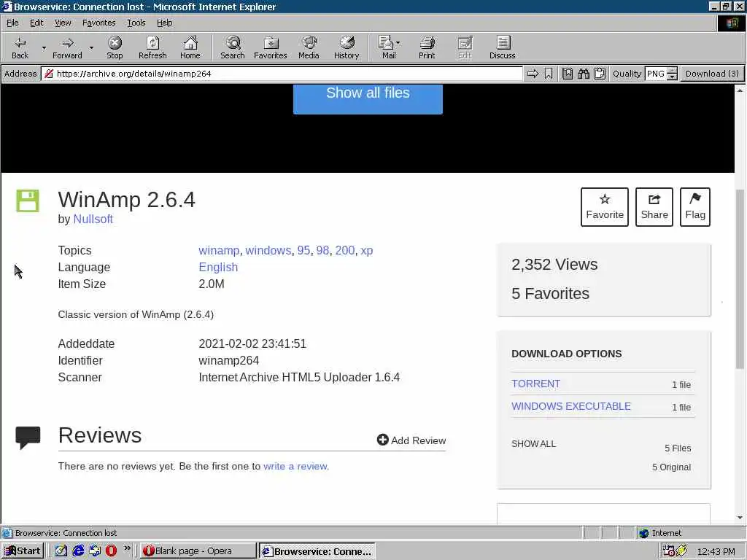Click the Discuss toolbar button
Screen dimensions: 747x560
pyautogui.click(x=502, y=47)
